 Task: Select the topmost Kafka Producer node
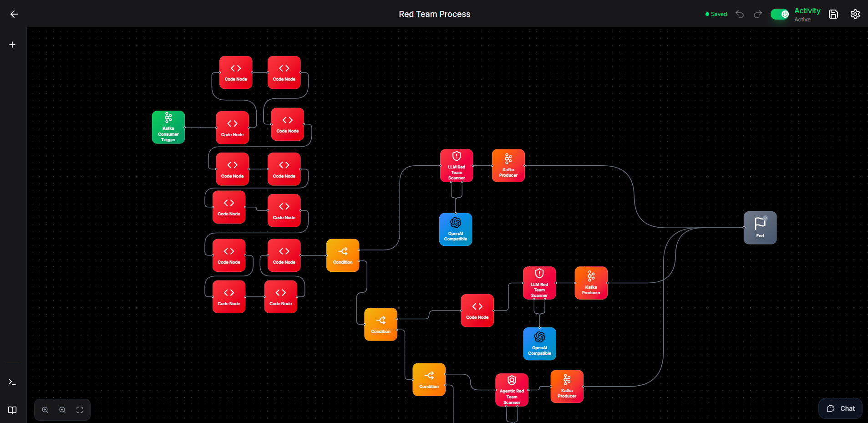[508, 166]
